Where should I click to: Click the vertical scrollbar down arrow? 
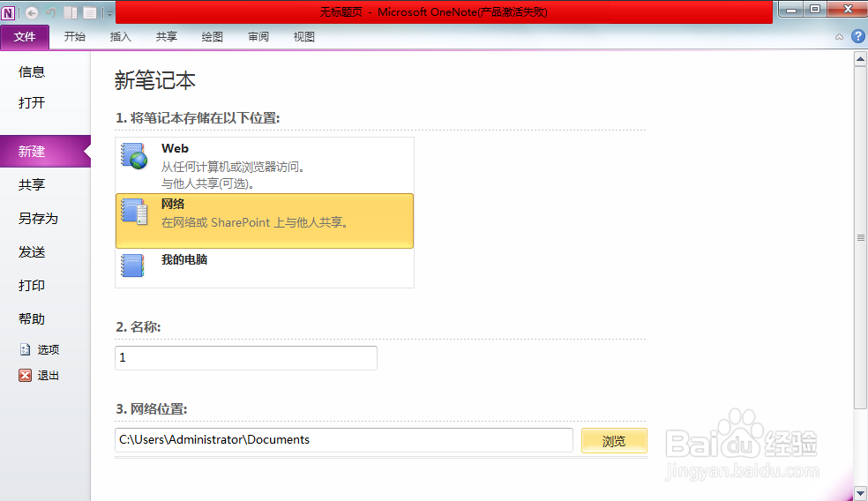pyautogui.click(x=860, y=493)
